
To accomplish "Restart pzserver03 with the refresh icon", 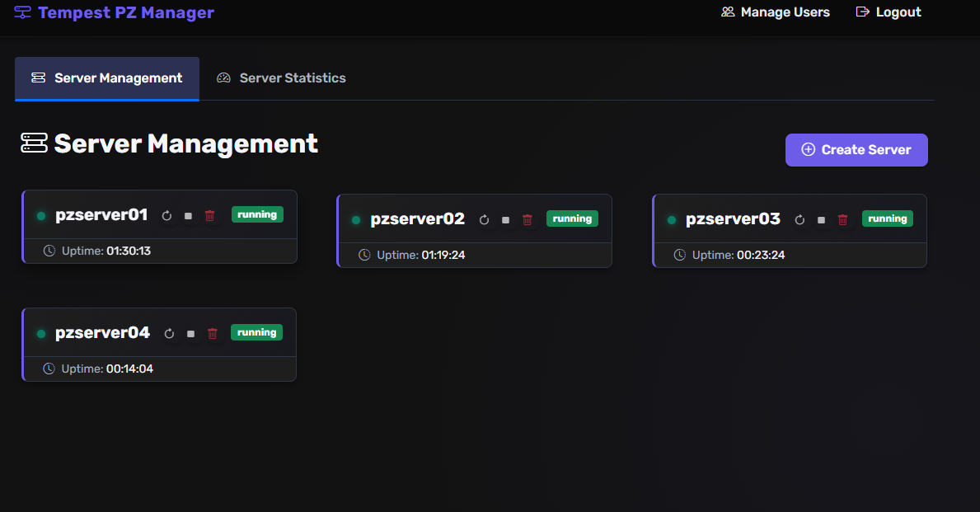I will [799, 220].
